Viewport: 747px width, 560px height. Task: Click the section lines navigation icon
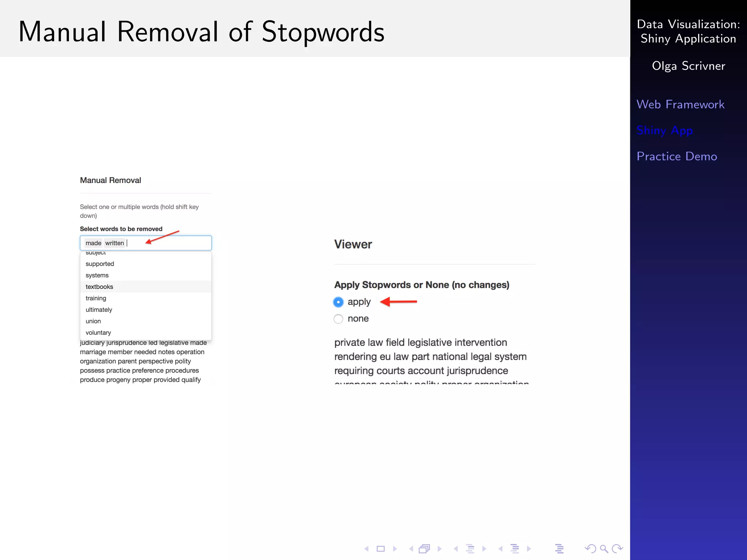tap(515, 549)
